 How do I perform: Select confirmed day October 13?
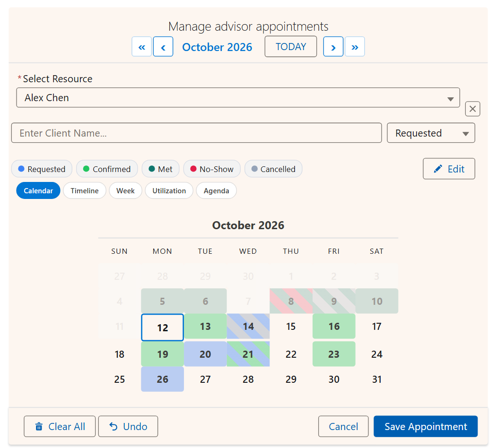[205, 327]
